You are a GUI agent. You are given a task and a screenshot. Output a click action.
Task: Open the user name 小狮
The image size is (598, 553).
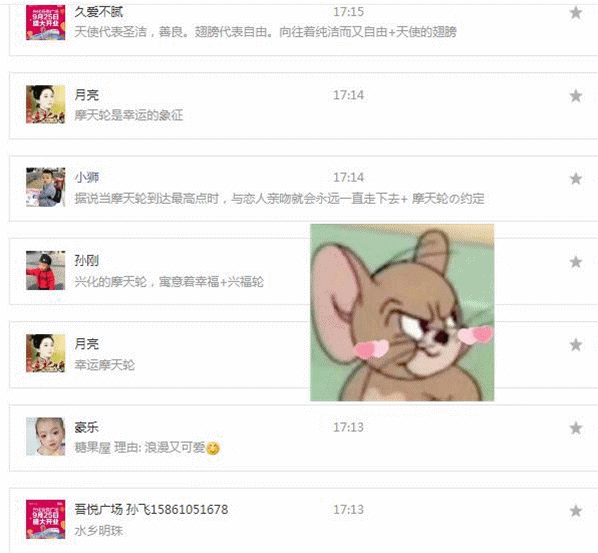[x=87, y=177]
